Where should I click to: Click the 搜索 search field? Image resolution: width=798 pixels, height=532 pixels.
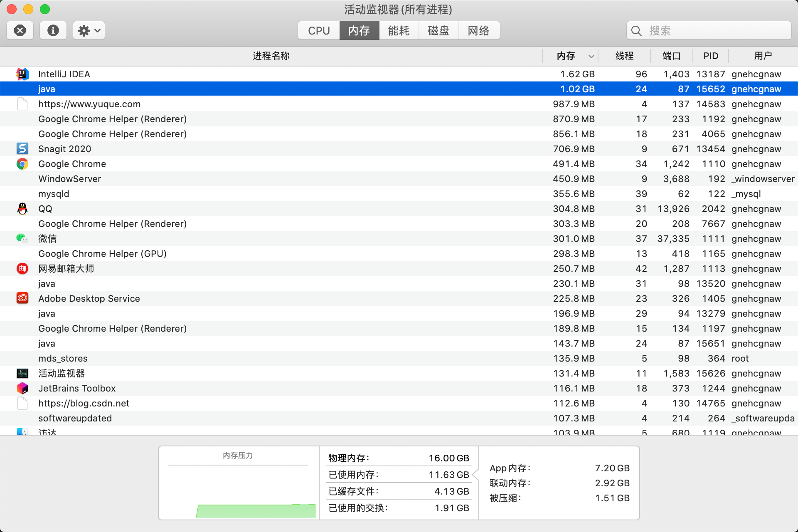coord(709,30)
